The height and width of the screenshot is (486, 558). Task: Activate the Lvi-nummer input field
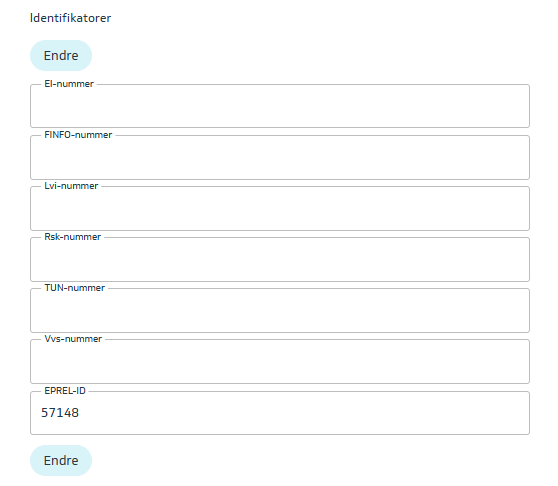[x=280, y=208]
